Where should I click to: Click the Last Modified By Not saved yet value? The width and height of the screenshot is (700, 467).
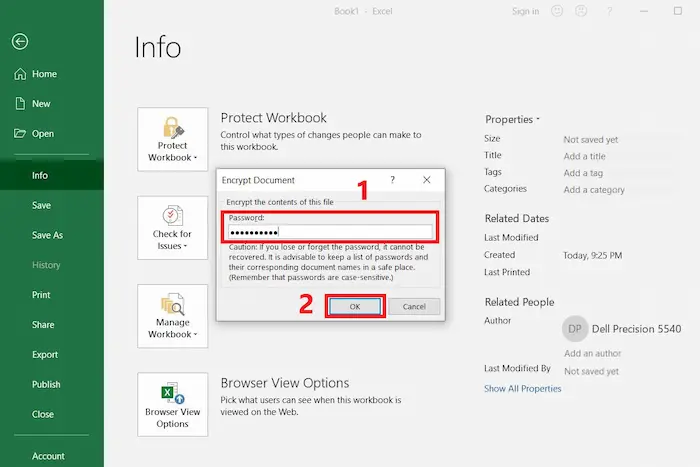[592, 371]
